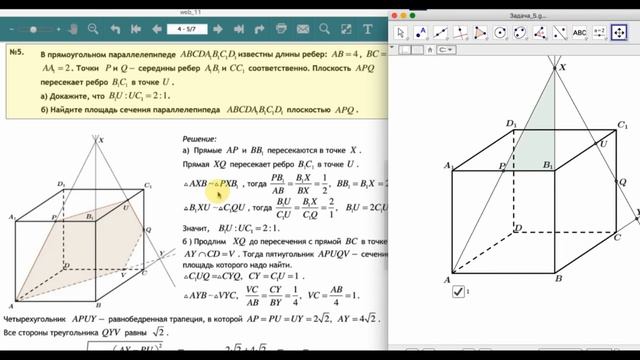Click the home view button in style bar
This screenshot has width=640, height=360.
click(x=430, y=50)
